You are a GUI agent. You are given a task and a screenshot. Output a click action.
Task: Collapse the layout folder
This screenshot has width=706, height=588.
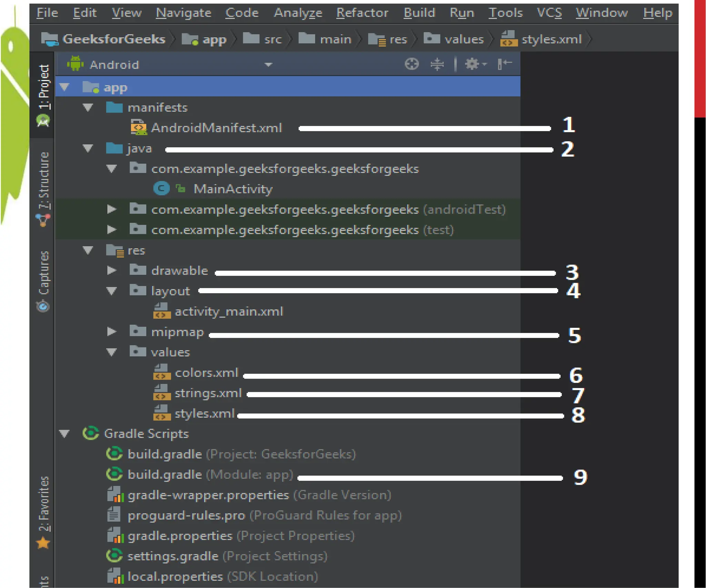[111, 291]
